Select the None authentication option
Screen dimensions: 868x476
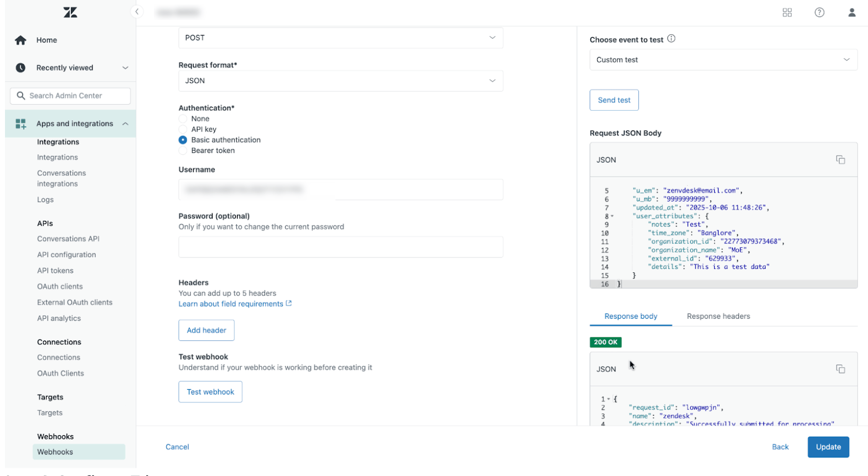click(x=183, y=118)
